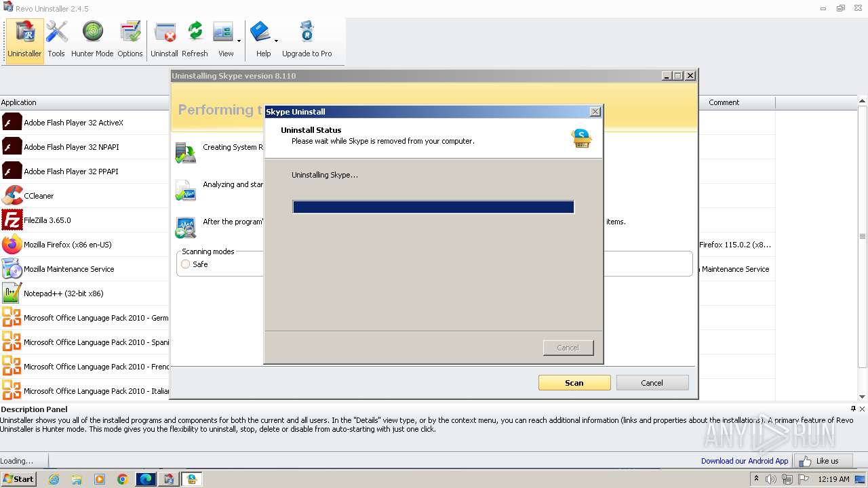Expand the View dropdown arrow
868x488 pixels.
click(x=240, y=41)
